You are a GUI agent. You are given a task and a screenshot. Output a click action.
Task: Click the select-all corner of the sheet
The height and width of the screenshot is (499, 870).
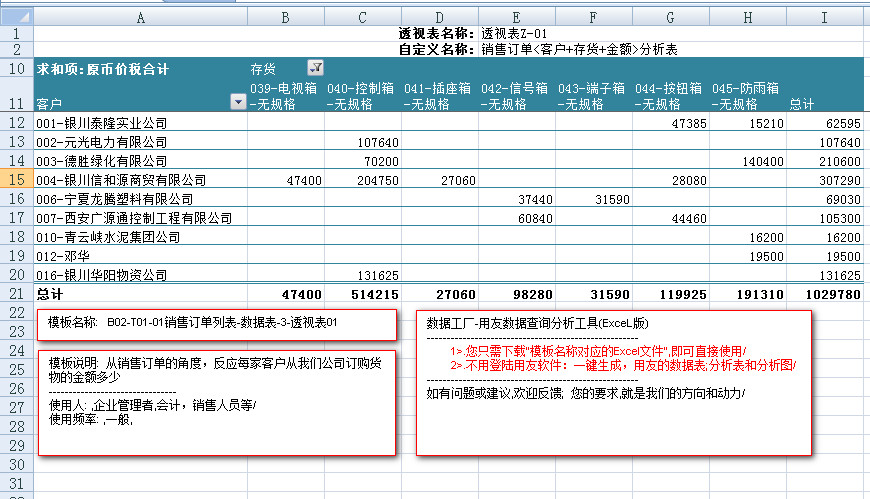point(16,17)
